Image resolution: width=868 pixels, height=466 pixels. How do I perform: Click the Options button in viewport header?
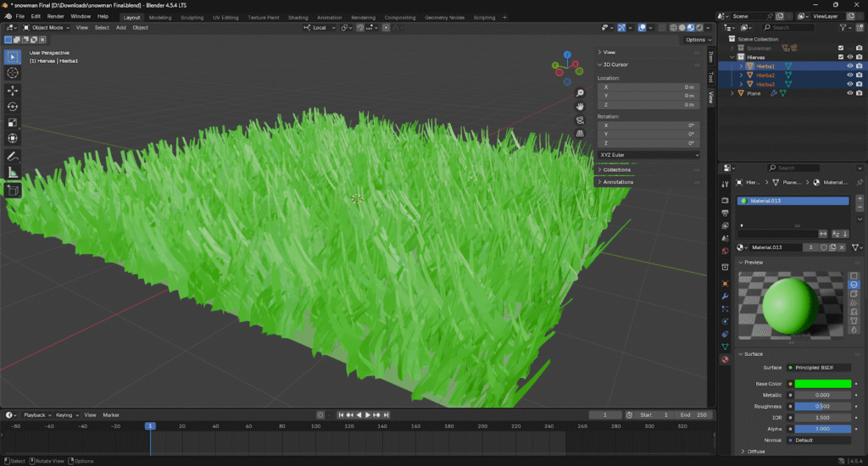696,39
